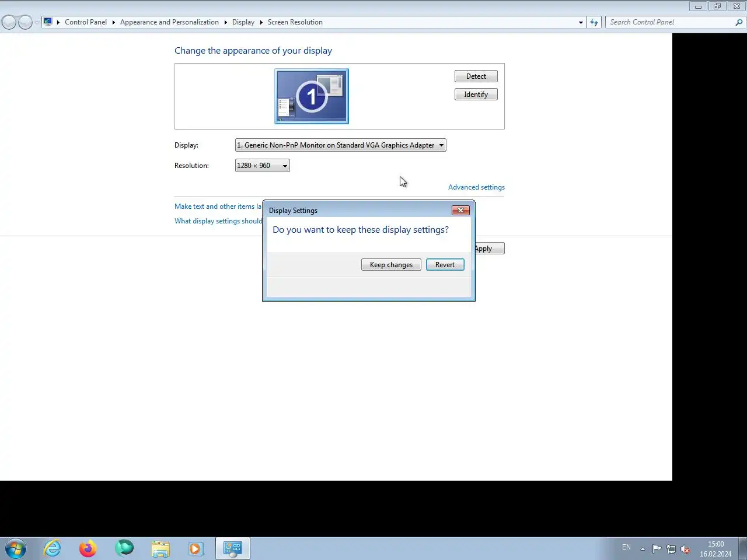Click Appearance and Personalization breadcrumb
This screenshot has width=747, height=560.
tap(169, 22)
